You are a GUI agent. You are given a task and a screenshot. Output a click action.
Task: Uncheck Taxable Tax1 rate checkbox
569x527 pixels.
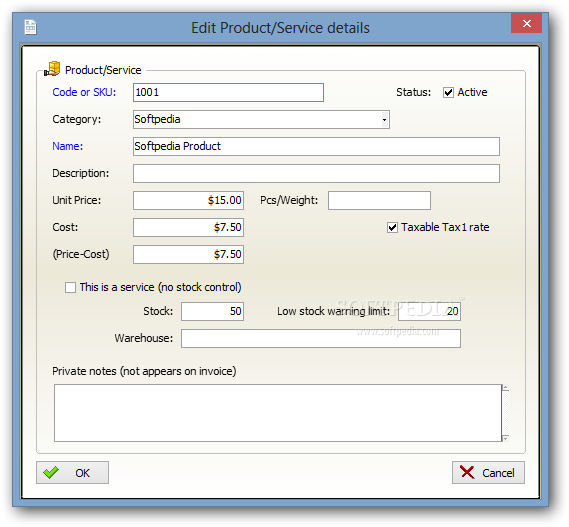click(x=392, y=228)
